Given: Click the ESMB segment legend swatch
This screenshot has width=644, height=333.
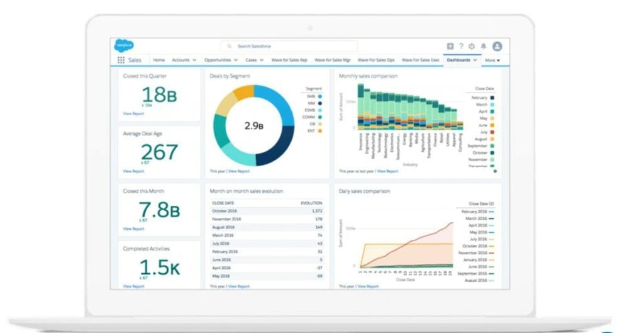Looking at the screenshot, I should point(320,110).
